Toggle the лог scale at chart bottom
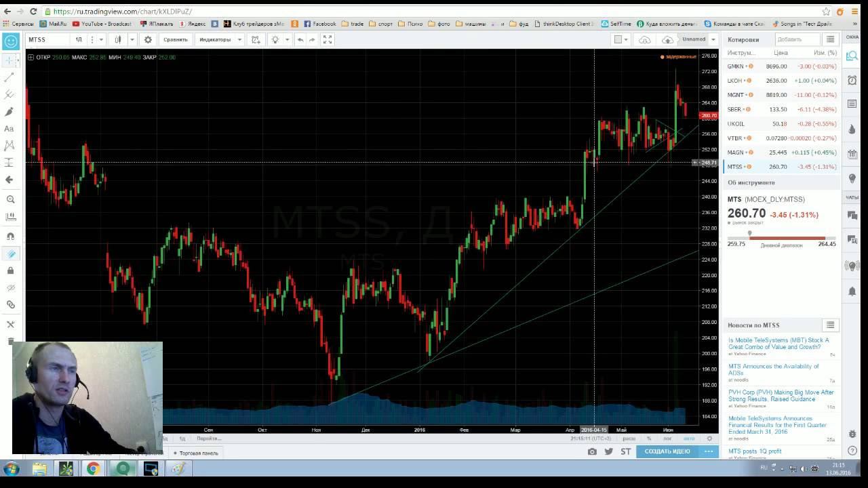 [x=667, y=439]
